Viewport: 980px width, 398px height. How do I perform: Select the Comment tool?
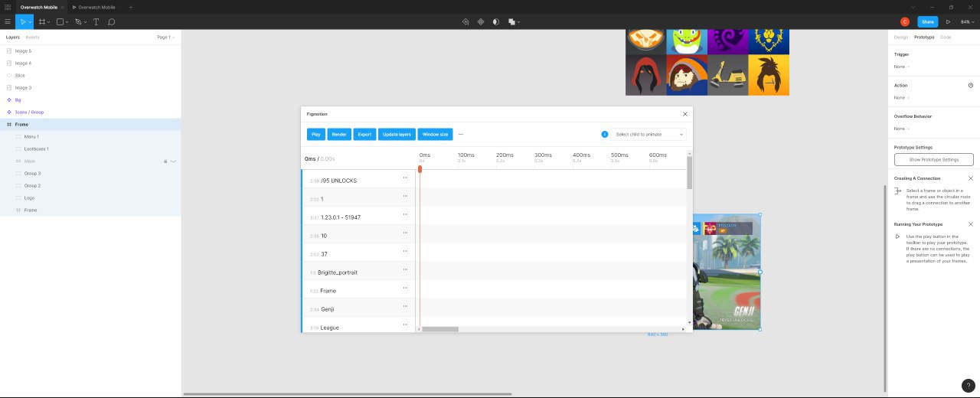coord(111,22)
